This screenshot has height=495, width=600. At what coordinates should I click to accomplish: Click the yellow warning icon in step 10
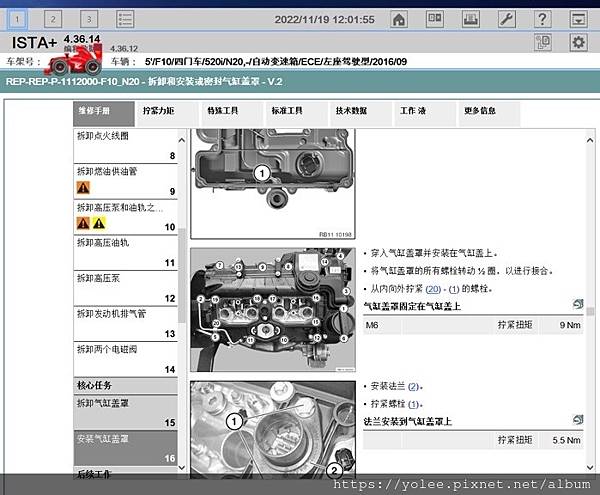click(99, 223)
